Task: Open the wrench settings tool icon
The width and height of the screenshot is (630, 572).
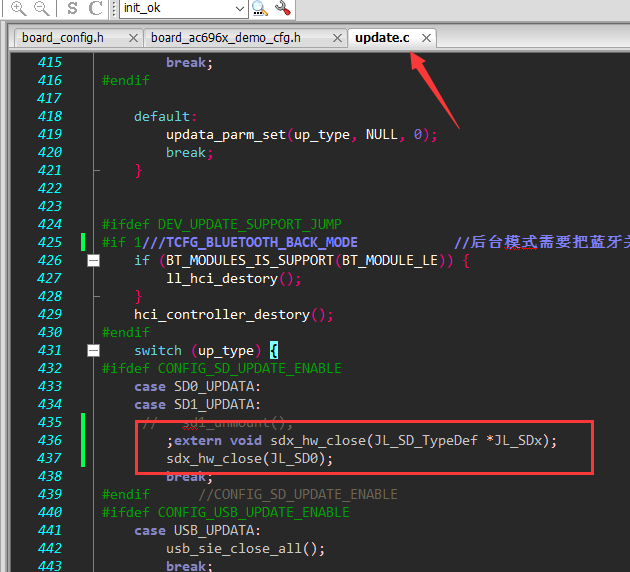Action: coord(283,8)
